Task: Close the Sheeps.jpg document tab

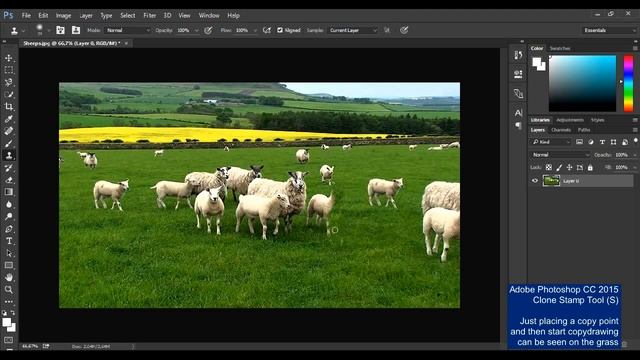Action: click(x=126, y=43)
